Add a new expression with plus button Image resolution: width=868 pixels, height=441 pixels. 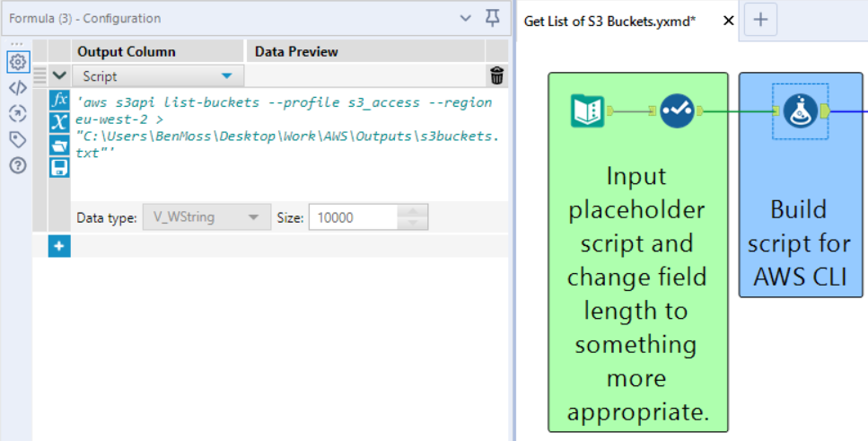coord(59,246)
